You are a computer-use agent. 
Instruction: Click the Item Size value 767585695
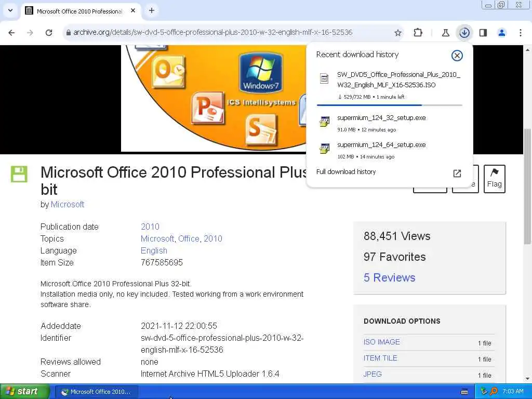[x=162, y=262]
